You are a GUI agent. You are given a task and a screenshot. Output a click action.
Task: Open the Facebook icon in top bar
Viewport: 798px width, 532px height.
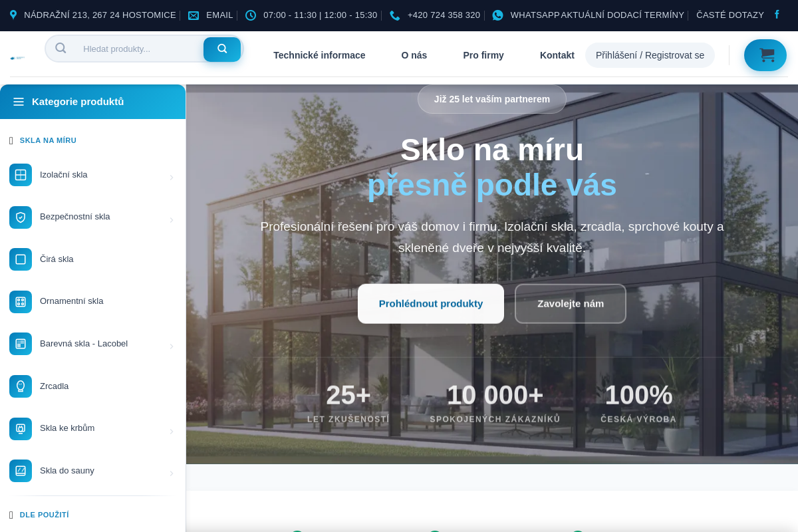click(776, 15)
